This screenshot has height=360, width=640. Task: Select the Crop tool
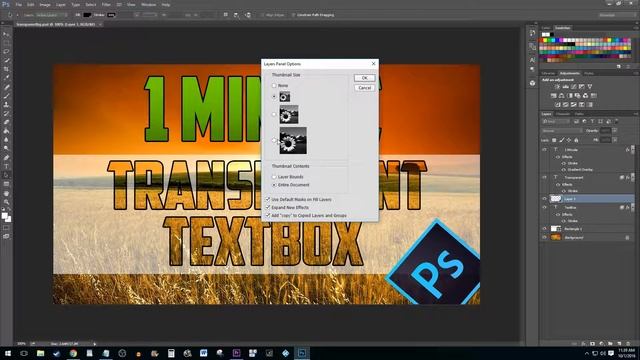[6, 69]
